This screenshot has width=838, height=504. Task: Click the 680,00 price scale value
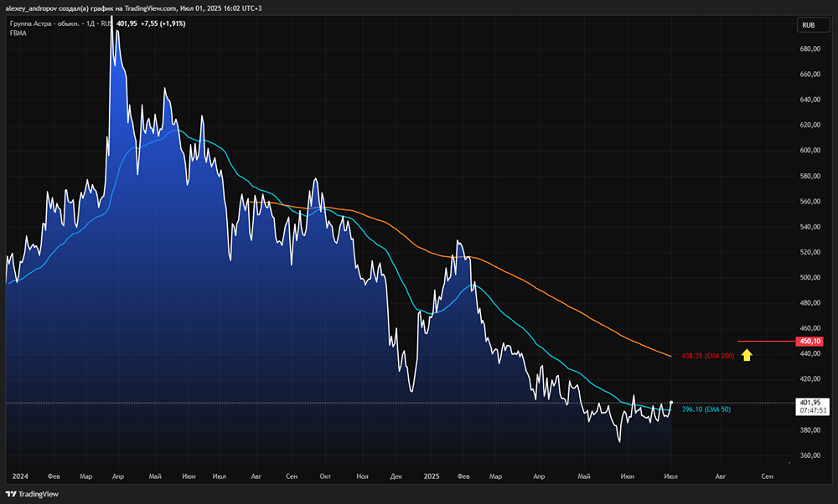pyautogui.click(x=810, y=49)
